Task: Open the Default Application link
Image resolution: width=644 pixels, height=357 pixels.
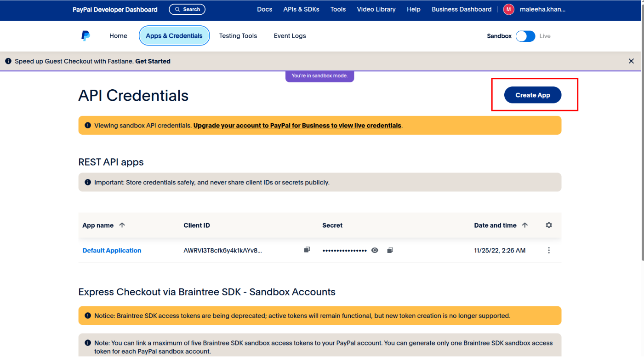Action: (112, 250)
